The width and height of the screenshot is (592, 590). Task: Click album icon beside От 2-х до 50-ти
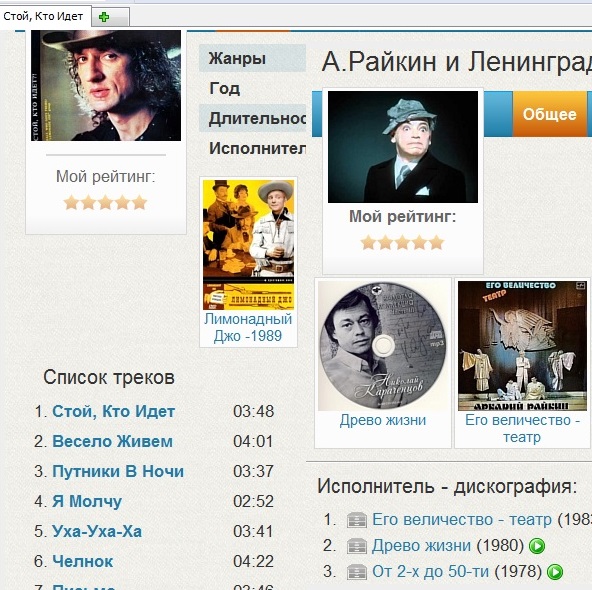356,572
